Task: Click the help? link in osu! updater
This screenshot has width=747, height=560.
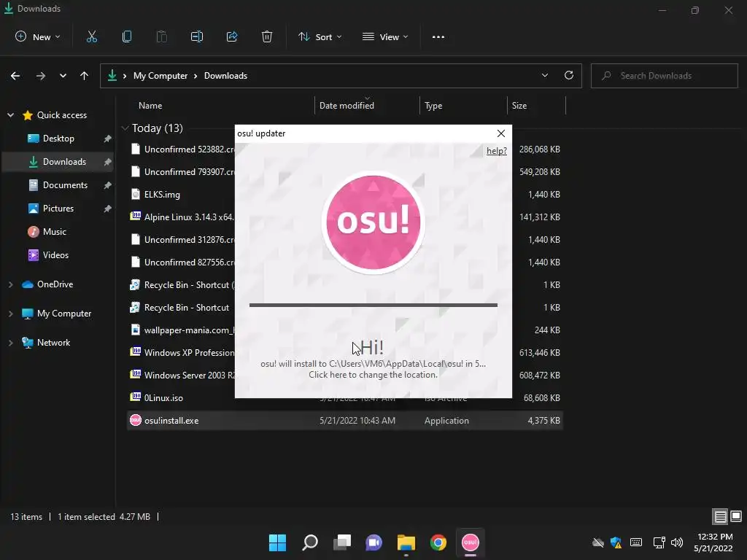Action: coord(496,151)
